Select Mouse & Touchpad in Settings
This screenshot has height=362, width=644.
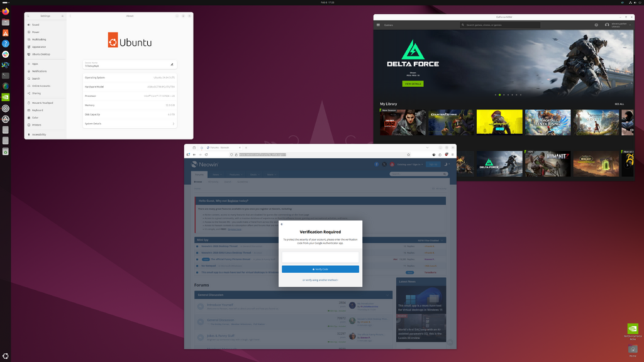[x=45, y=102]
